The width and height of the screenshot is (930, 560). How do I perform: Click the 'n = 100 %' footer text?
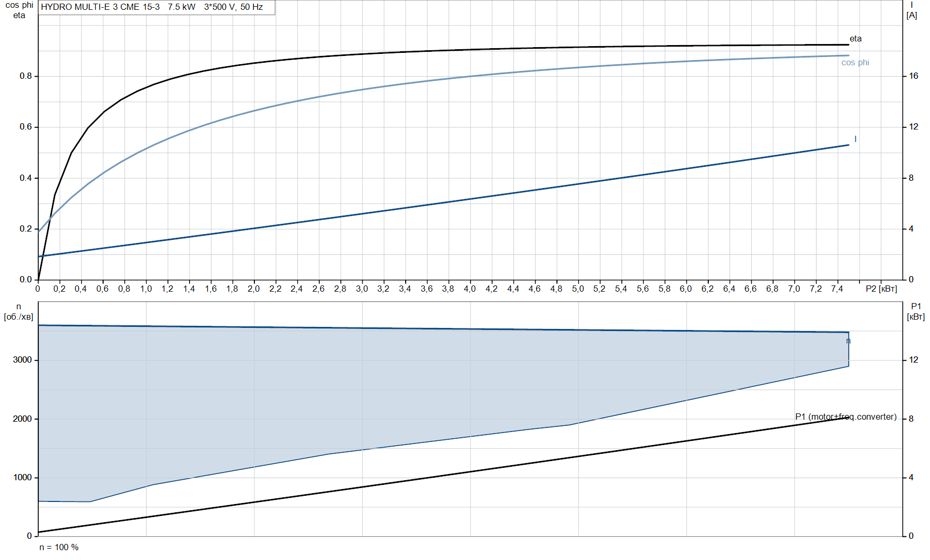coord(59,547)
